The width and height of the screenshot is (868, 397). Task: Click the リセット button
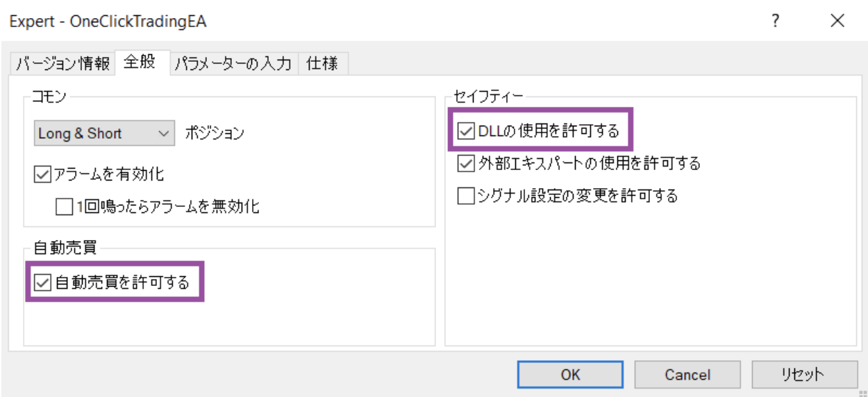coord(804,375)
